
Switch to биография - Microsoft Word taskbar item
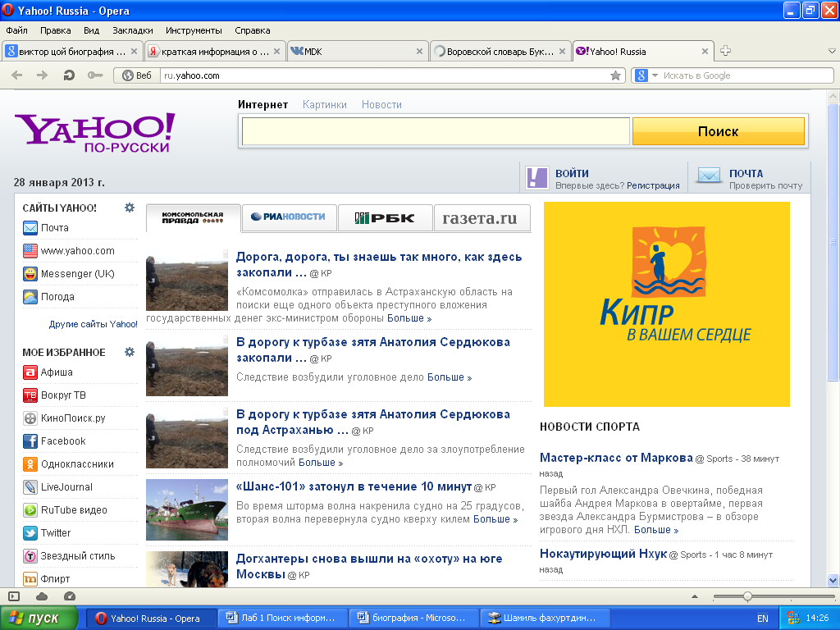tap(413, 619)
